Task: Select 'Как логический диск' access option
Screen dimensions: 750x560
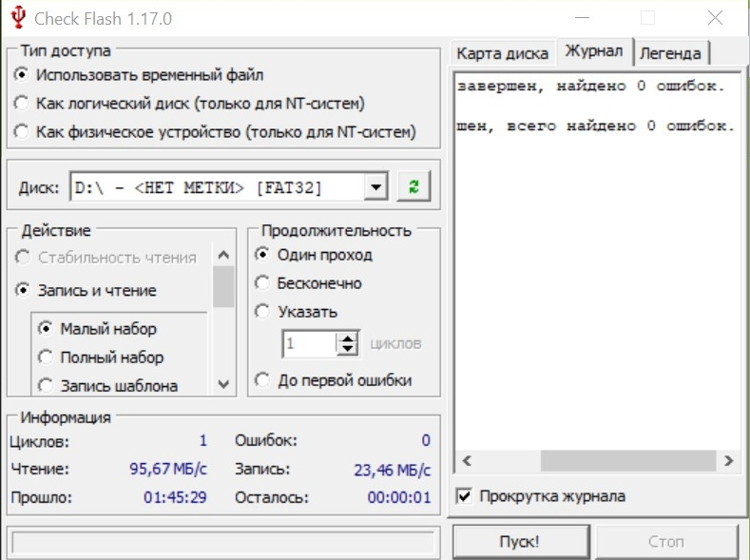Action: pos(189,104)
